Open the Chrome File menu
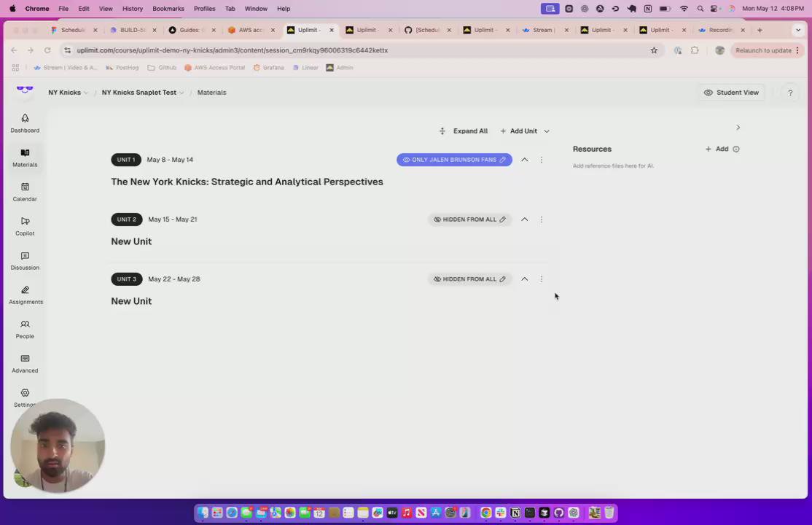This screenshot has height=525, width=812. pyautogui.click(x=63, y=9)
